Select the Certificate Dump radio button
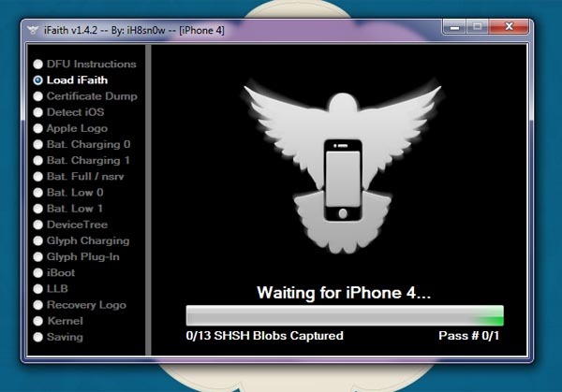Viewport: 562px width, 392px height. tap(38, 96)
